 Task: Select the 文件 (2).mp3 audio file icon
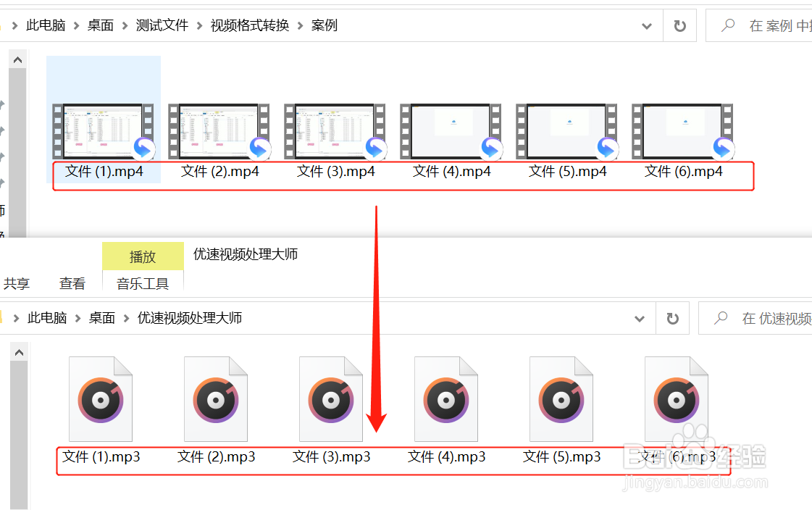tap(216, 399)
